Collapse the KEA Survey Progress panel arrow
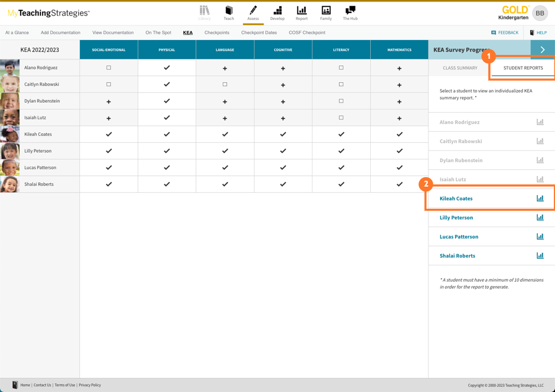 pyautogui.click(x=542, y=50)
